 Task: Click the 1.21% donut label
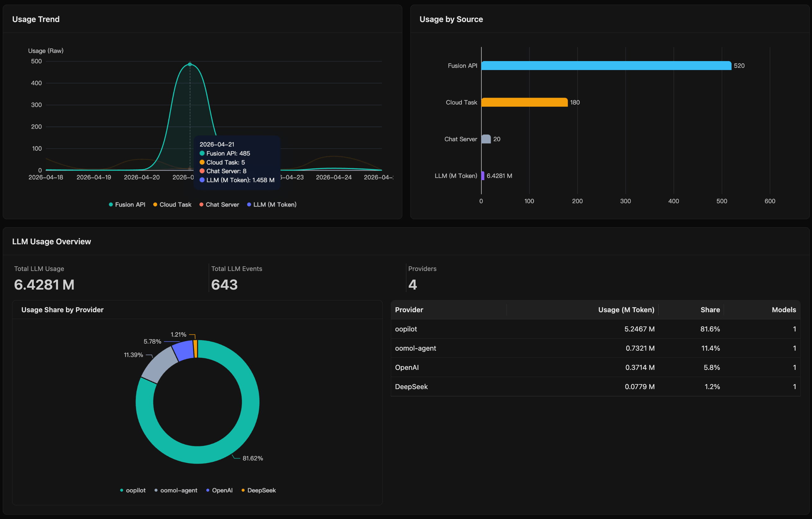178,334
